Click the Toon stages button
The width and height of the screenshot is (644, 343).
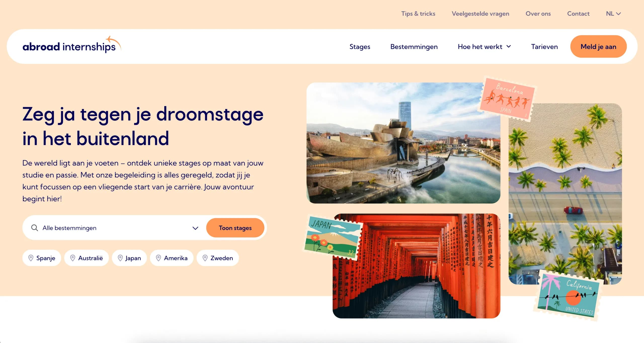click(235, 228)
